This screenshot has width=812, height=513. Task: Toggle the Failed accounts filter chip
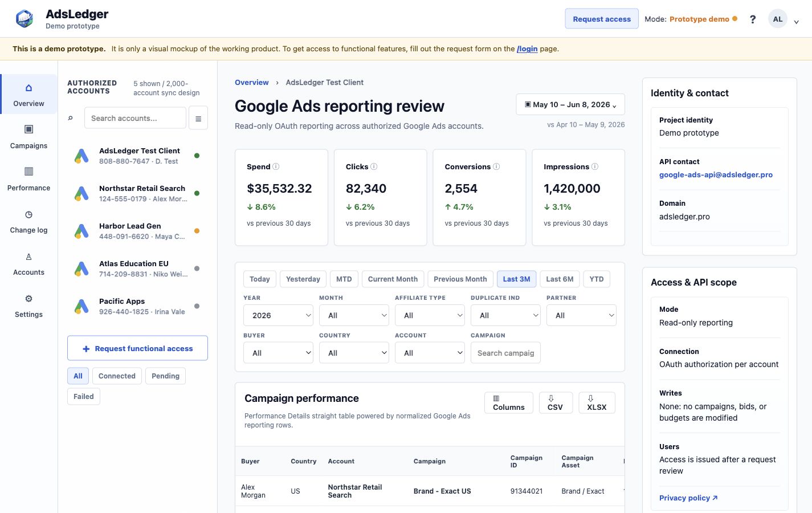pyautogui.click(x=84, y=396)
